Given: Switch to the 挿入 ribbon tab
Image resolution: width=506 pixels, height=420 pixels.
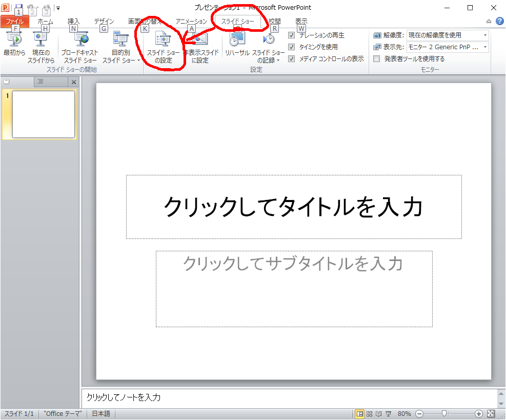Looking at the screenshot, I should 74,22.
